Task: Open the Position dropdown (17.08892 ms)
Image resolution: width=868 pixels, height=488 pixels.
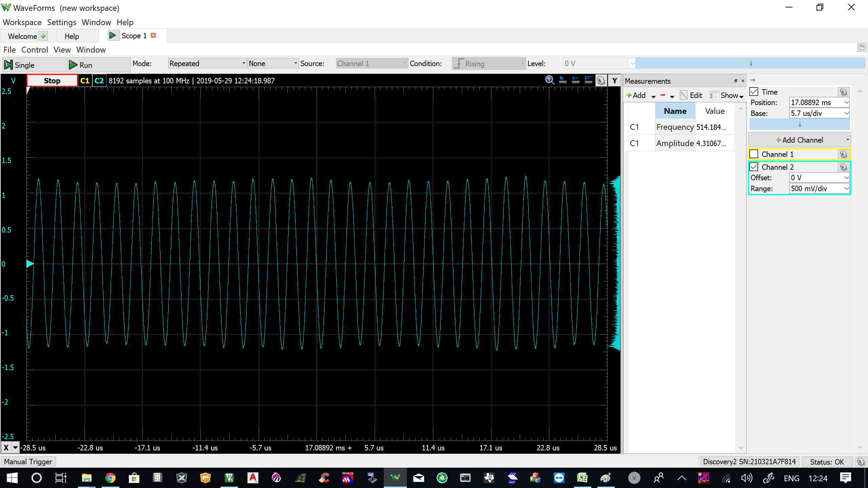Action: click(x=846, y=102)
